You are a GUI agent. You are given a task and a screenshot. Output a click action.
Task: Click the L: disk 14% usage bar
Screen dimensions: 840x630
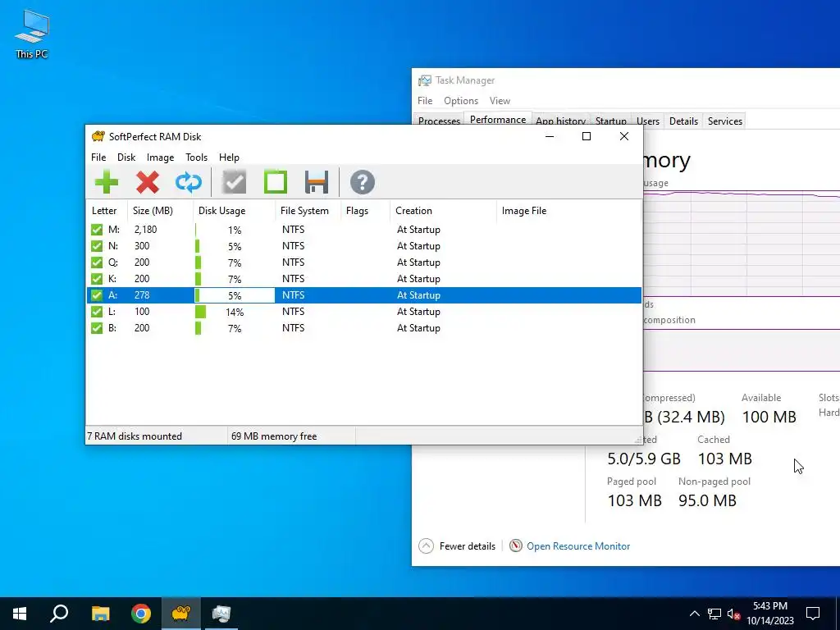234,312
